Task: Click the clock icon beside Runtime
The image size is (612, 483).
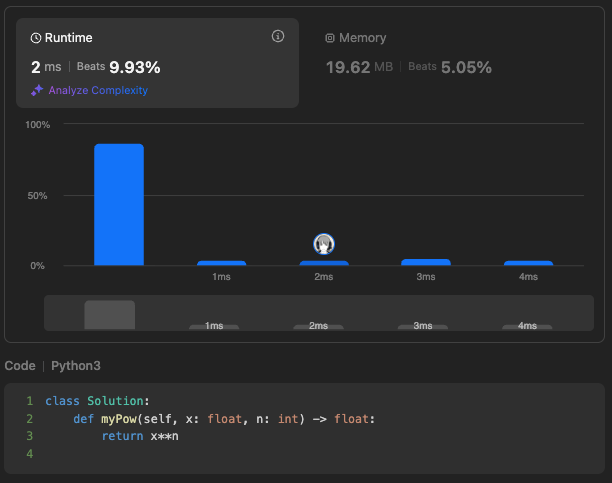Action: [36, 38]
